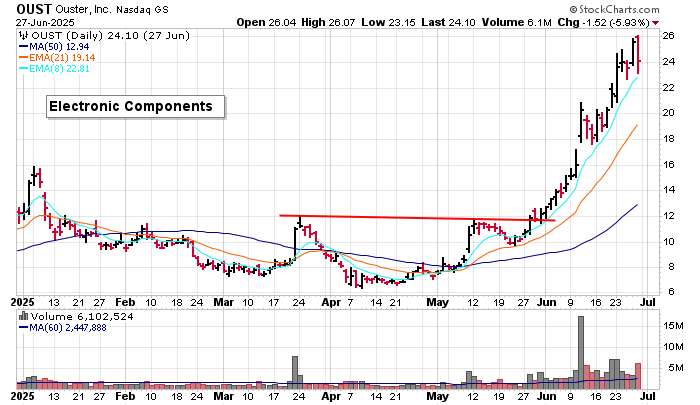This screenshot has width=700, height=405.
Task: Click the MA(50) 12.94 legend entry
Action: coord(54,46)
